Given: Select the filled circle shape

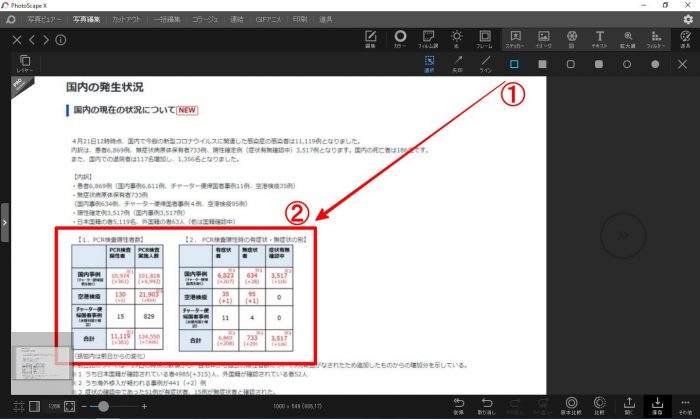Looking at the screenshot, I should (655, 64).
